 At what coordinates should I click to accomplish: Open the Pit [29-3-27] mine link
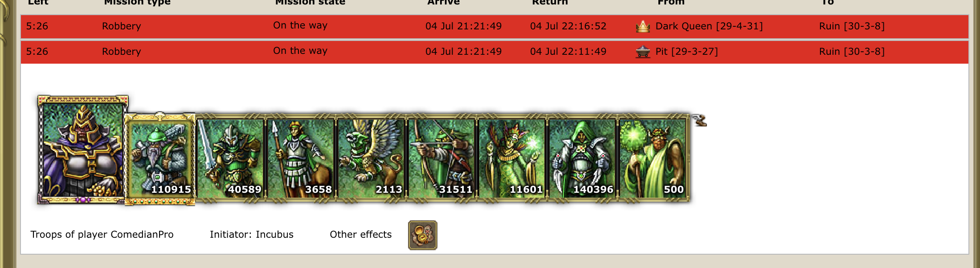[x=686, y=52]
